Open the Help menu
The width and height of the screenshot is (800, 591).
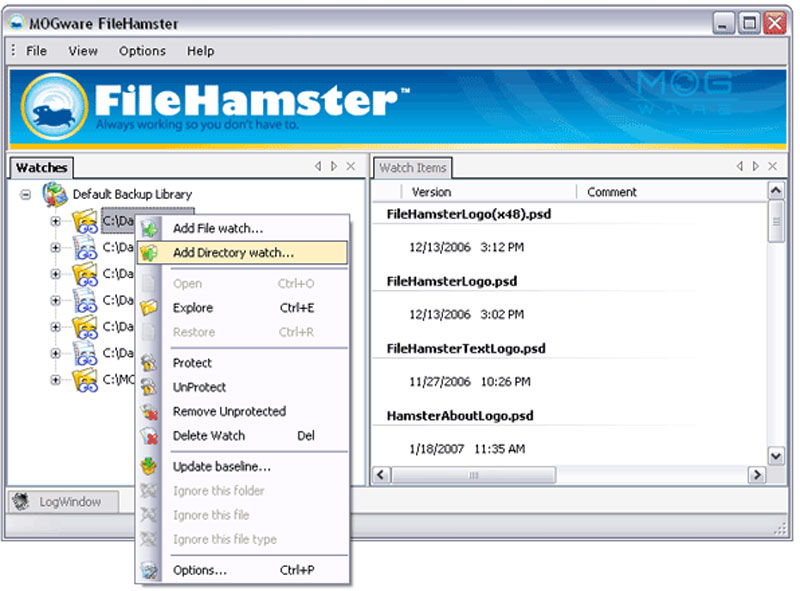point(201,51)
